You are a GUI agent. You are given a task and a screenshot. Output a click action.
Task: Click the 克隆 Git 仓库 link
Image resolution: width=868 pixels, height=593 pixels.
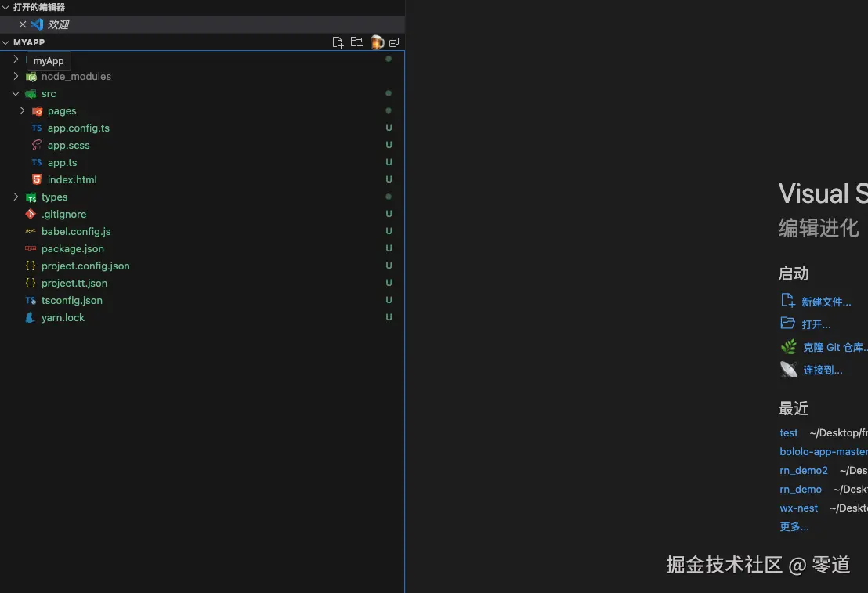(835, 347)
